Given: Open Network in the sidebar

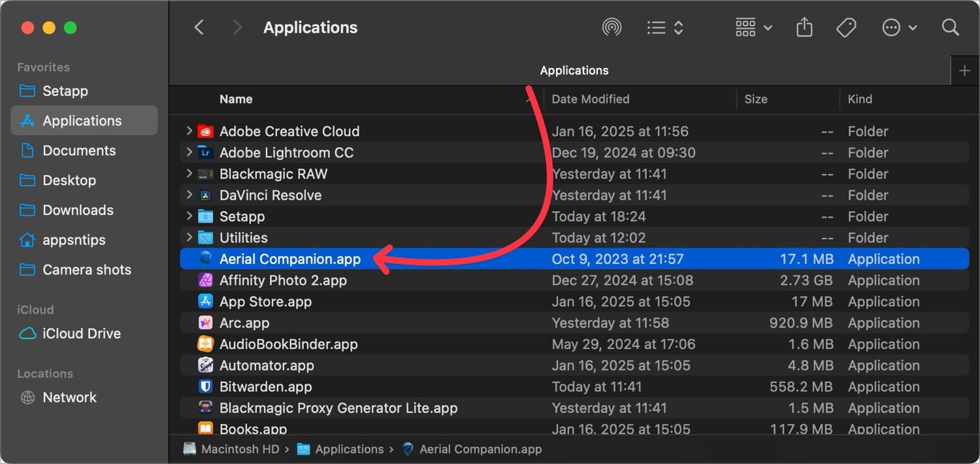Looking at the screenshot, I should (x=84, y=397).
